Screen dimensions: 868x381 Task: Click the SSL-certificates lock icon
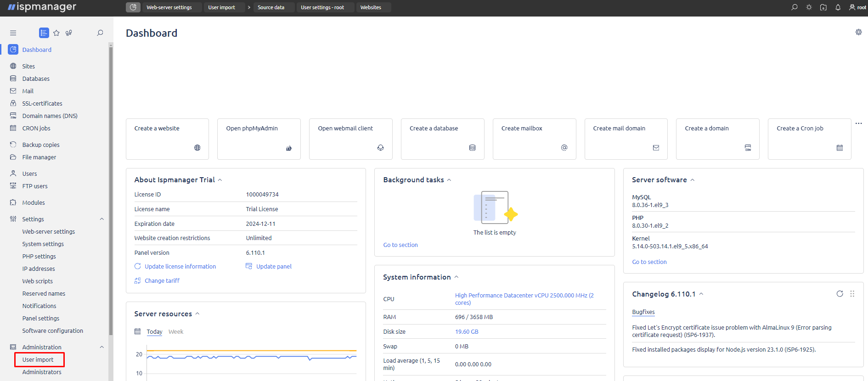pos(13,103)
